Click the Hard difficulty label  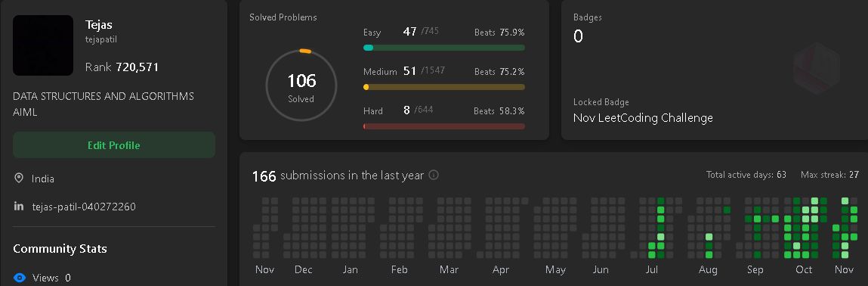pyautogui.click(x=373, y=111)
